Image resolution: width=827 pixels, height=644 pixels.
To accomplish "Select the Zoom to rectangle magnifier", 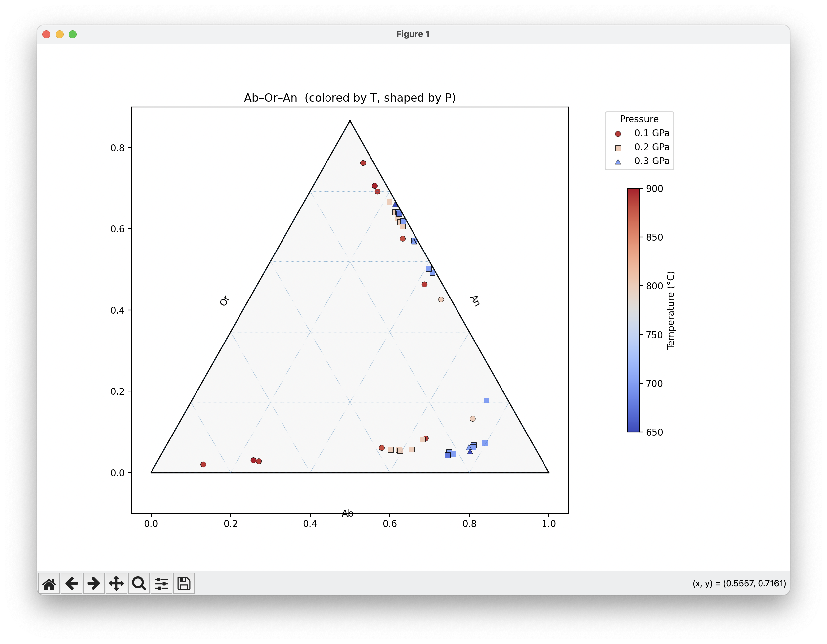I will point(139,584).
